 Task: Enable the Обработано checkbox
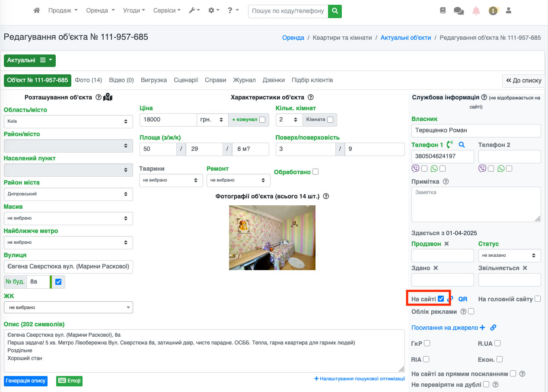point(315,172)
